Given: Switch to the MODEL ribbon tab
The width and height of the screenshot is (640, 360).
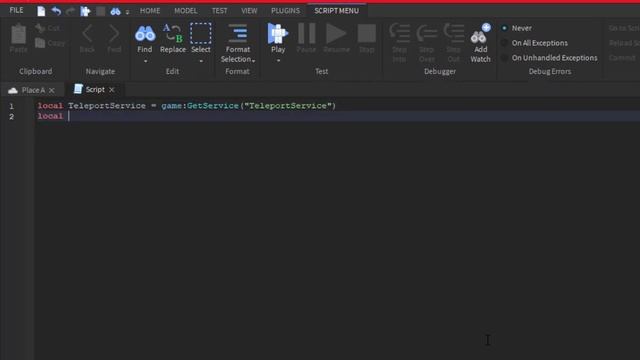Looking at the screenshot, I should click(186, 11).
